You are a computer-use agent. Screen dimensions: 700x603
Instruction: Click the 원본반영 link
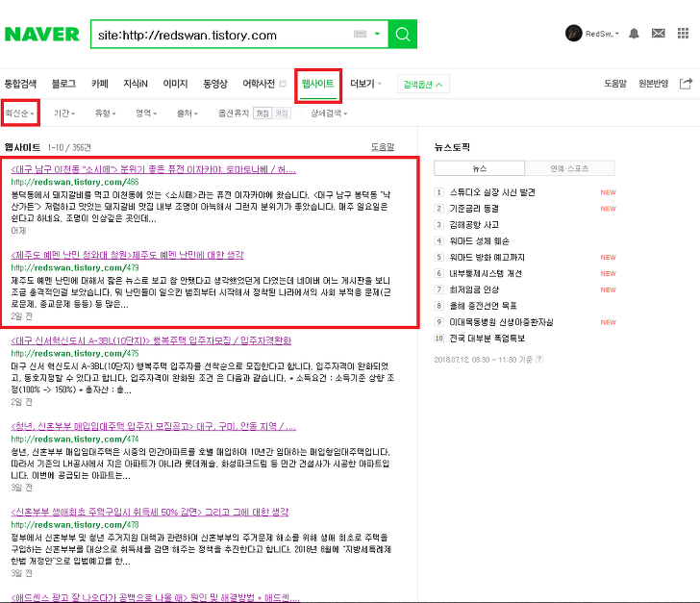(x=653, y=84)
